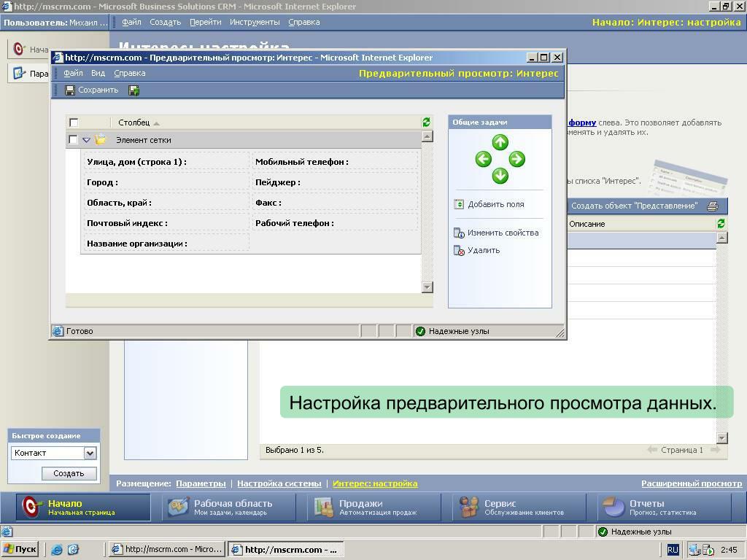Open the Вид menu in the preview window

click(98, 73)
